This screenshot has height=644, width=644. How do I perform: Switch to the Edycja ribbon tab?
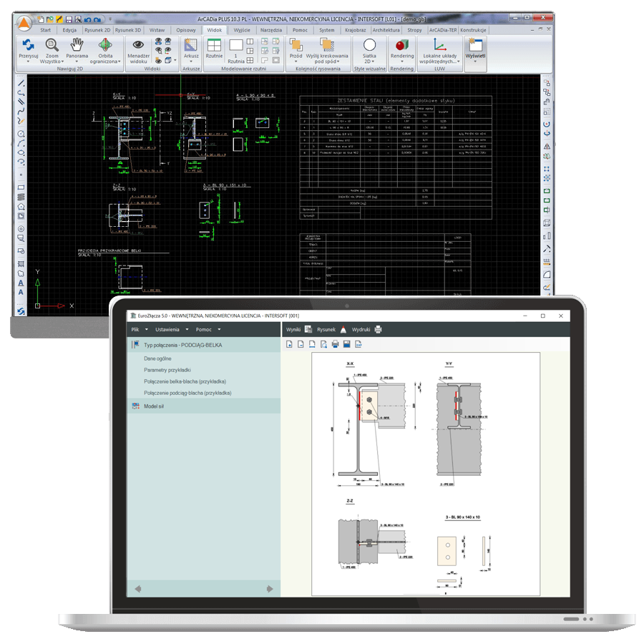point(69,30)
